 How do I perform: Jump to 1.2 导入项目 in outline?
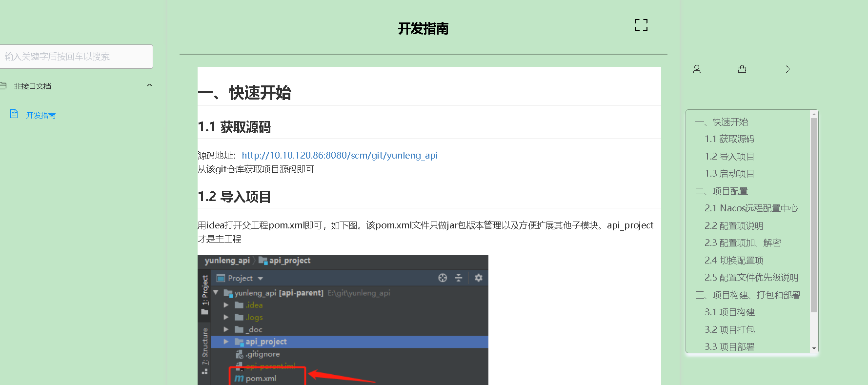click(729, 157)
